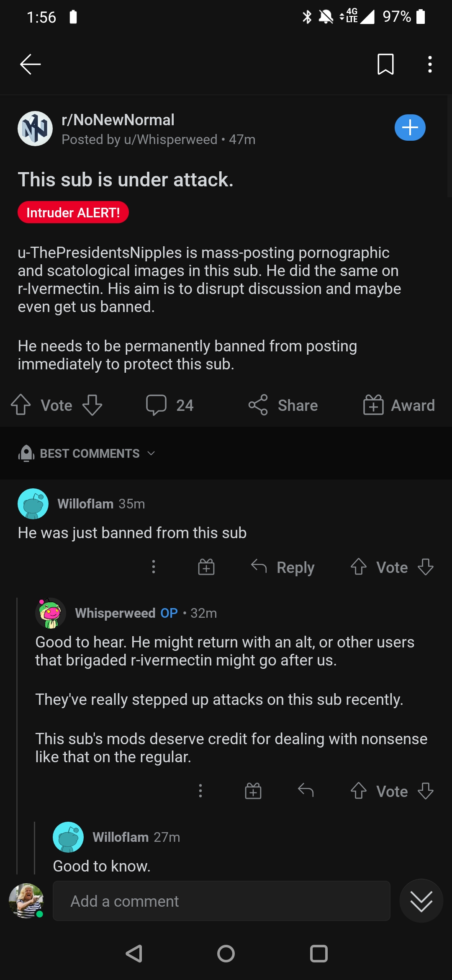
Task: Join r/NoNewNormal with the blue plus button
Action: point(410,128)
